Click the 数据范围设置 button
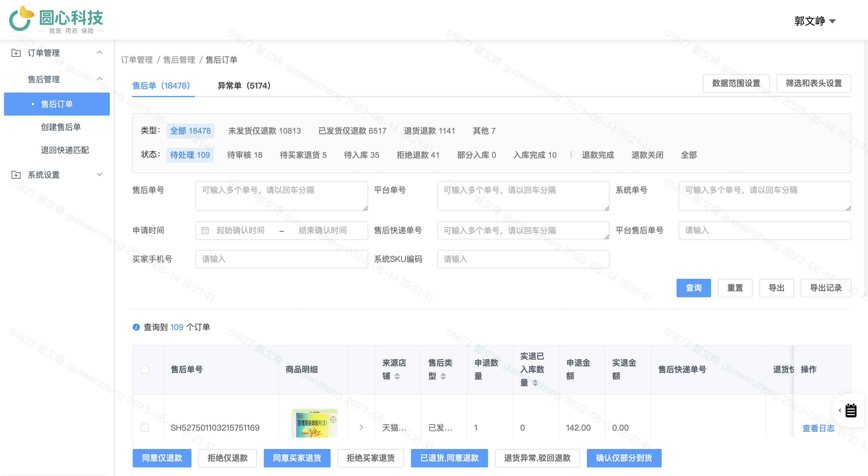The height and width of the screenshot is (476, 868). pyautogui.click(x=736, y=83)
